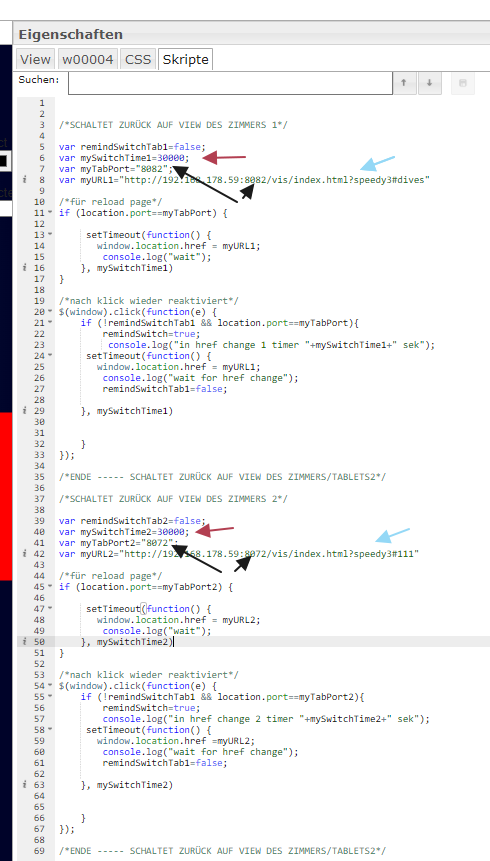Fold the if block at line 21
The width and height of the screenshot is (490, 861).
click(x=51, y=322)
